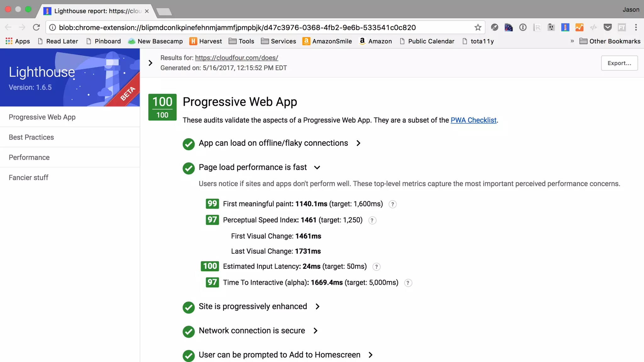The height and width of the screenshot is (362, 644).
Task: Click green checkmark for offline/flaky connections audit
Action: 189,144
